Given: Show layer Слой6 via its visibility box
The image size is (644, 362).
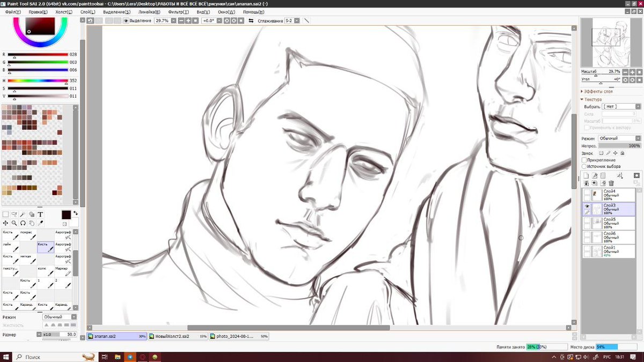Looking at the screenshot, I should click(x=587, y=234).
